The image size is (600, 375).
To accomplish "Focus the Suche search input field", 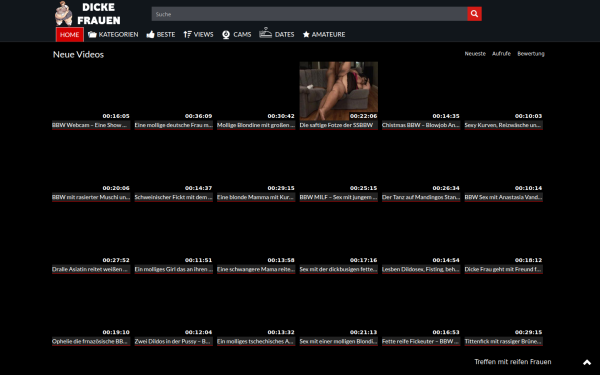I will tap(309, 14).
